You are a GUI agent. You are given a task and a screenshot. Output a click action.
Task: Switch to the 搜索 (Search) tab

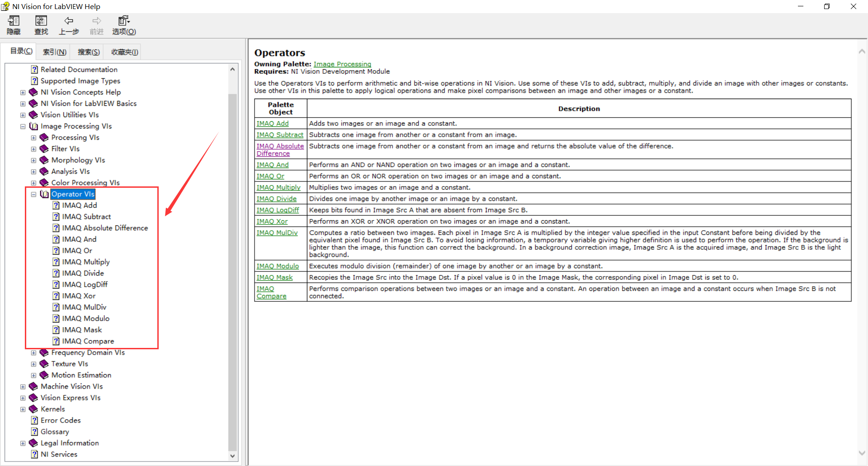point(88,52)
